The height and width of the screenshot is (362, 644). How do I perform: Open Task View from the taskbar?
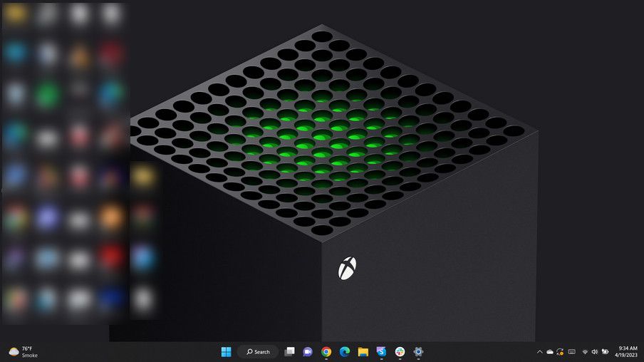click(289, 352)
